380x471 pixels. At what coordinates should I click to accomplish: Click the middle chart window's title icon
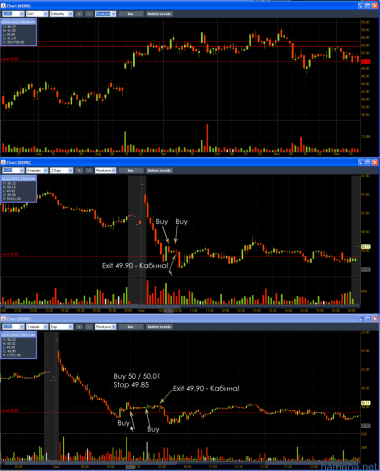pyautogui.click(x=3, y=162)
